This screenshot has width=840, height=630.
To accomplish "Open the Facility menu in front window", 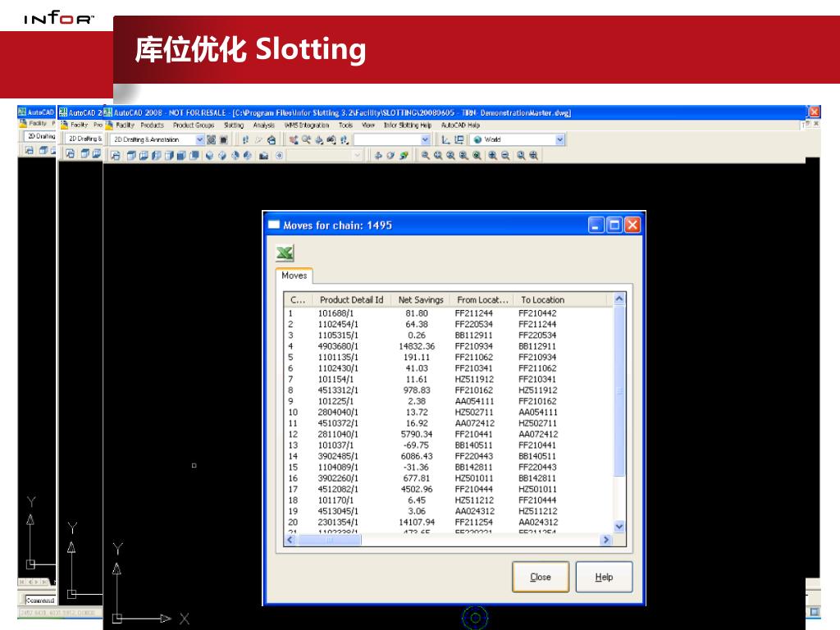I will (125, 126).
